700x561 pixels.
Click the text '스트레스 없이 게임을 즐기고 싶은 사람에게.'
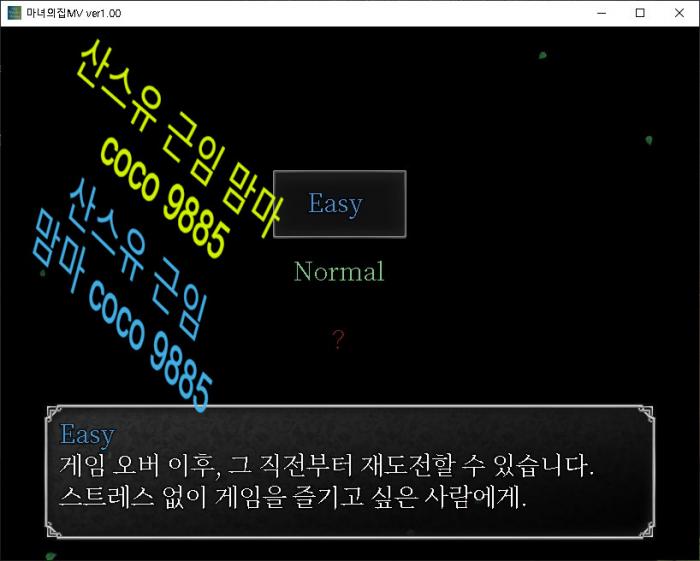tap(293, 497)
